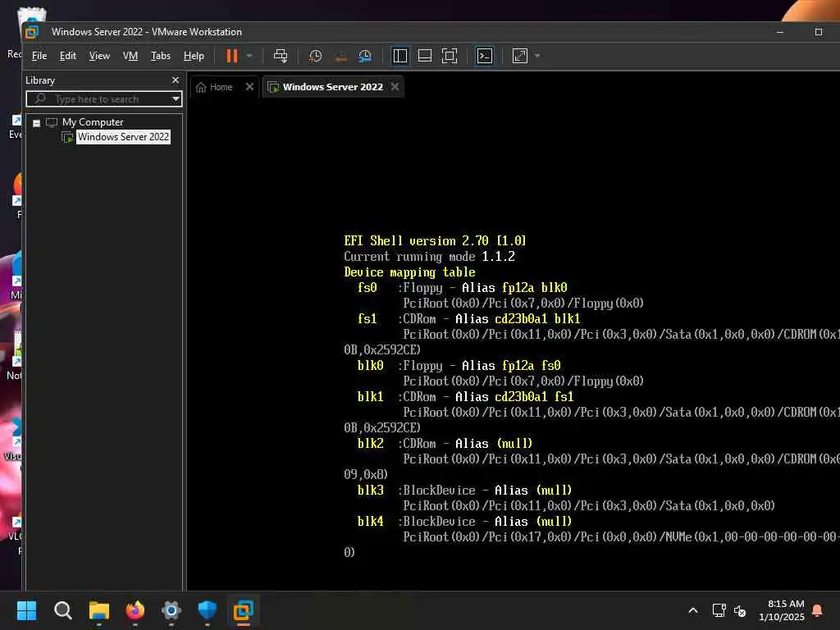840x630 pixels.
Task: Take a snapshot of the VM
Action: 315,56
